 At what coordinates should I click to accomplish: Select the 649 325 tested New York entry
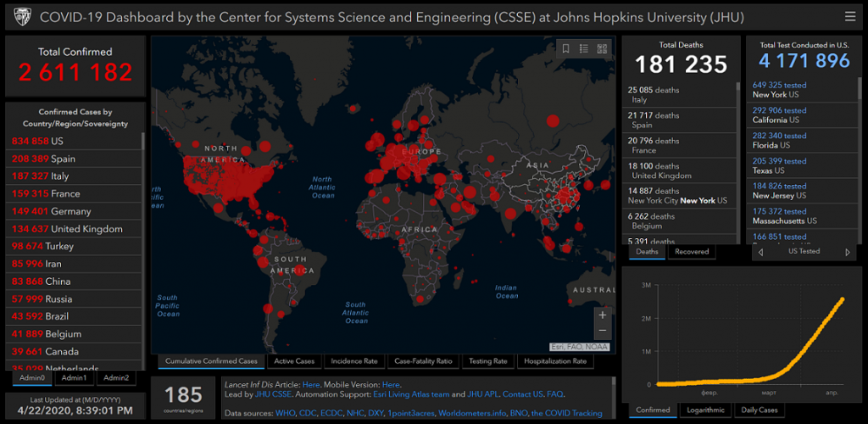pyautogui.click(x=802, y=90)
